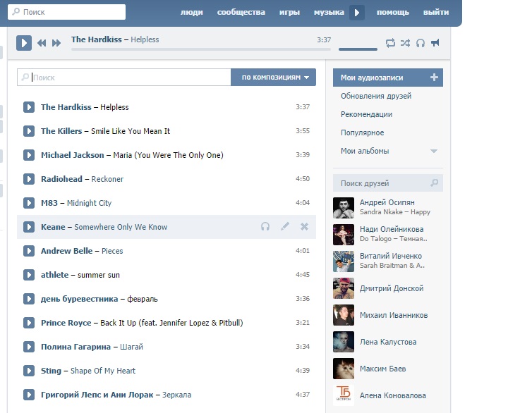Seek in the Helpless track progress bar
This screenshot has height=413, width=532.
(x=201, y=49)
